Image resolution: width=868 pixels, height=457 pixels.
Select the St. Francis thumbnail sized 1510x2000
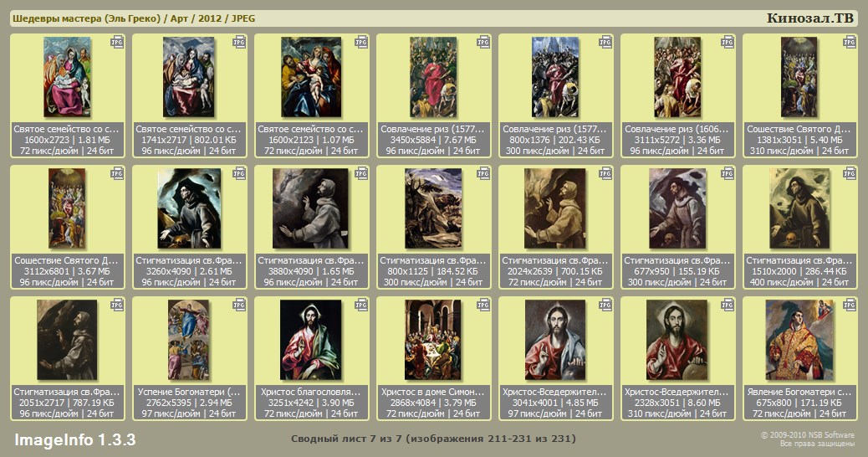[x=799, y=208]
